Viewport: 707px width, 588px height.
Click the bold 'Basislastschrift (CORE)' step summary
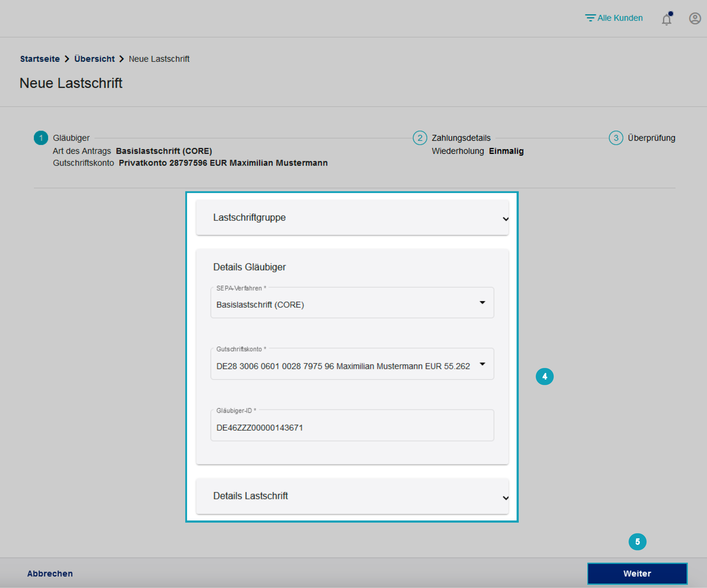(x=164, y=151)
